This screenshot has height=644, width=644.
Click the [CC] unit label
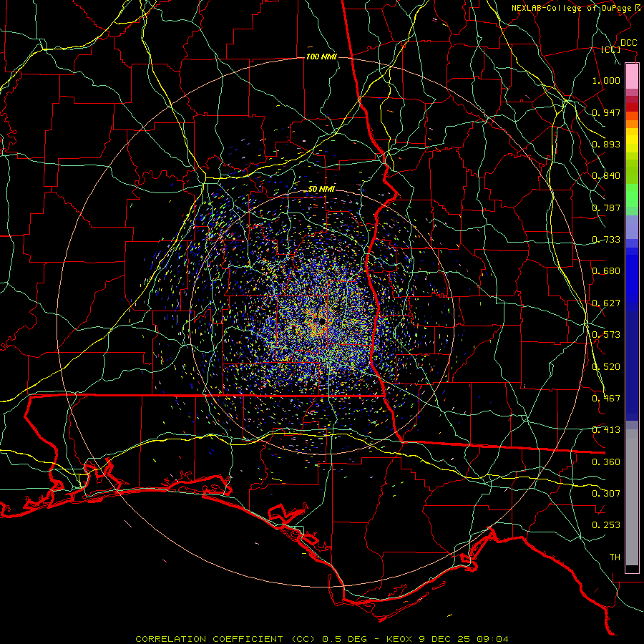pos(611,49)
